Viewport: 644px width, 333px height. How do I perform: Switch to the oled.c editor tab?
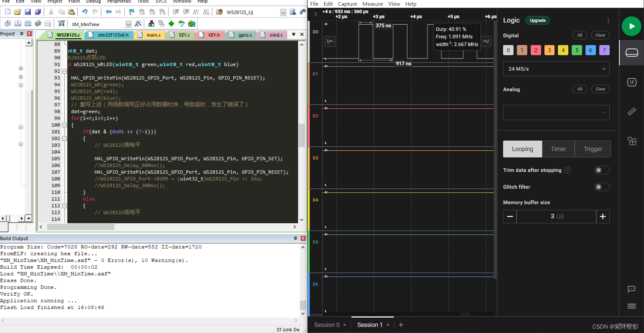[x=273, y=35]
